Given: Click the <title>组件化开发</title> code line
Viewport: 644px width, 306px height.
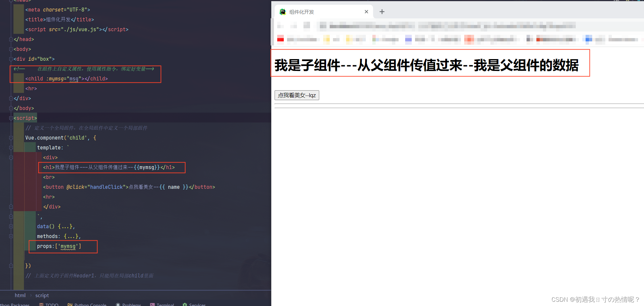Looking at the screenshot, I should tap(60, 20).
